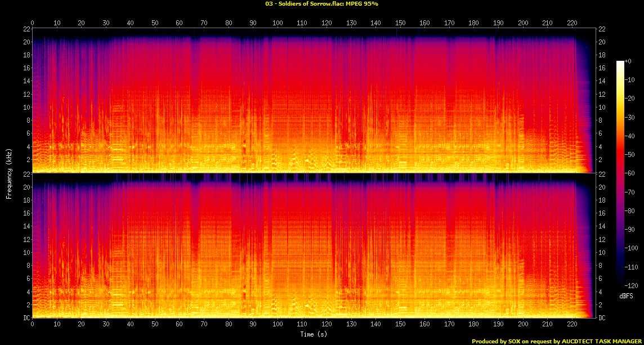Click the dBFS label under the color scale
644x345 pixels.
(627, 295)
